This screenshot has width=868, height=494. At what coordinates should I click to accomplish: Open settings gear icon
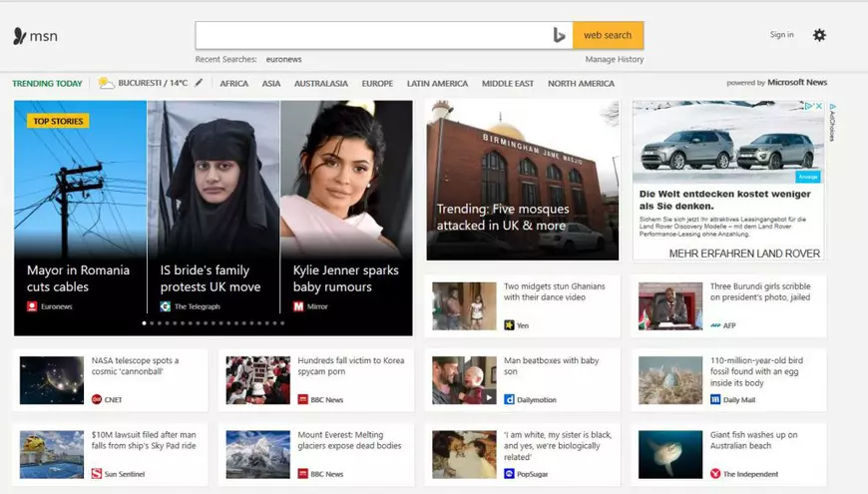coord(819,35)
